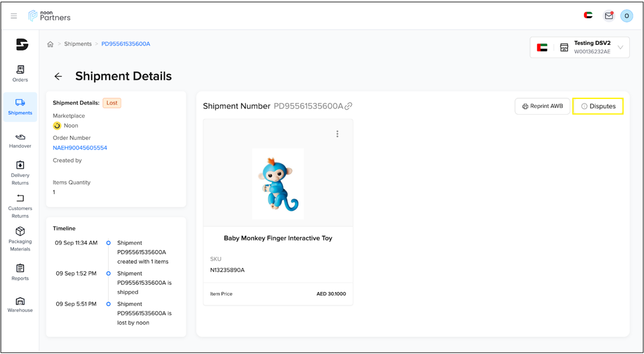This screenshot has height=354, width=644.
Task: Click the Disputes button
Action: coord(598,106)
